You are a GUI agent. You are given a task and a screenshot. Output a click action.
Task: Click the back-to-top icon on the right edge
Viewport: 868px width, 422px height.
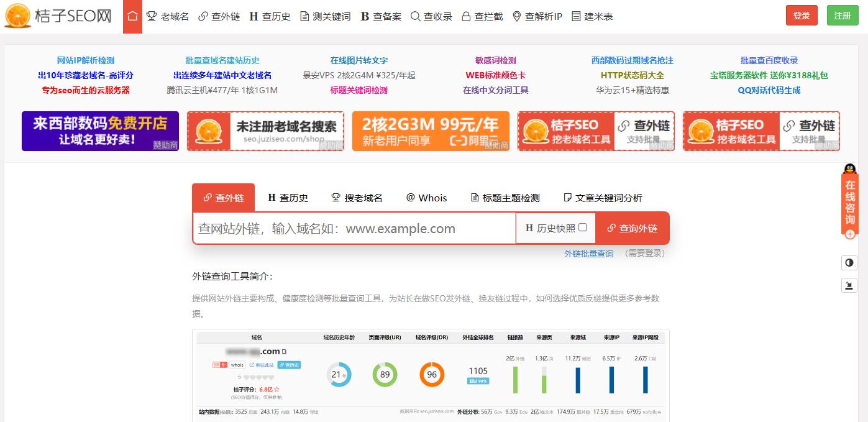pyautogui.click(x=849, y=285)
